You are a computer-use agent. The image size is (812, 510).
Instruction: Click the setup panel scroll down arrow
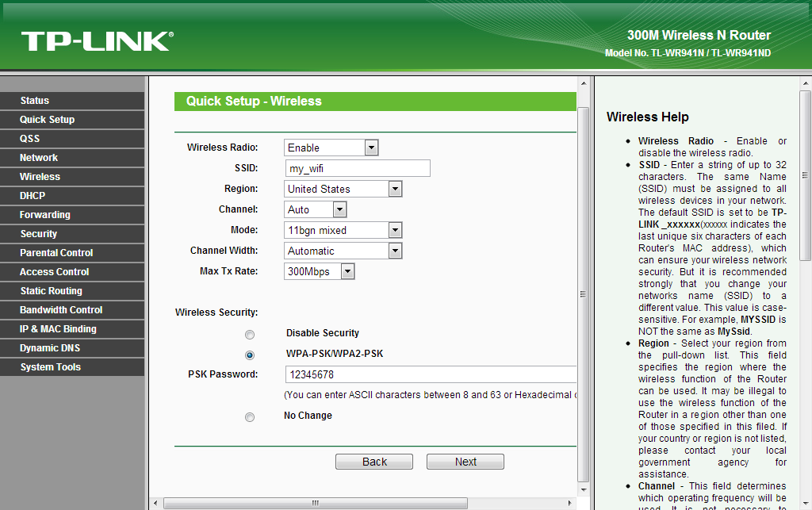tap(584, 490)
